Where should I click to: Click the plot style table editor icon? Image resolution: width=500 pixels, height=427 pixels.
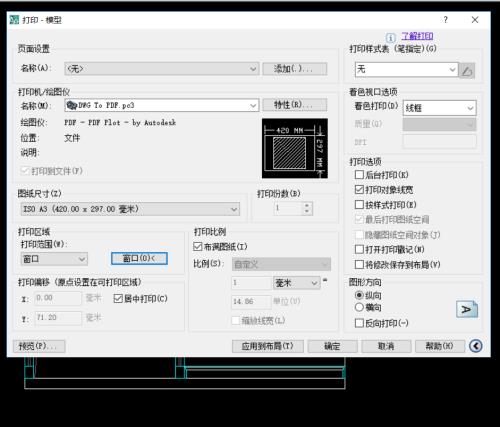[467, 71]
